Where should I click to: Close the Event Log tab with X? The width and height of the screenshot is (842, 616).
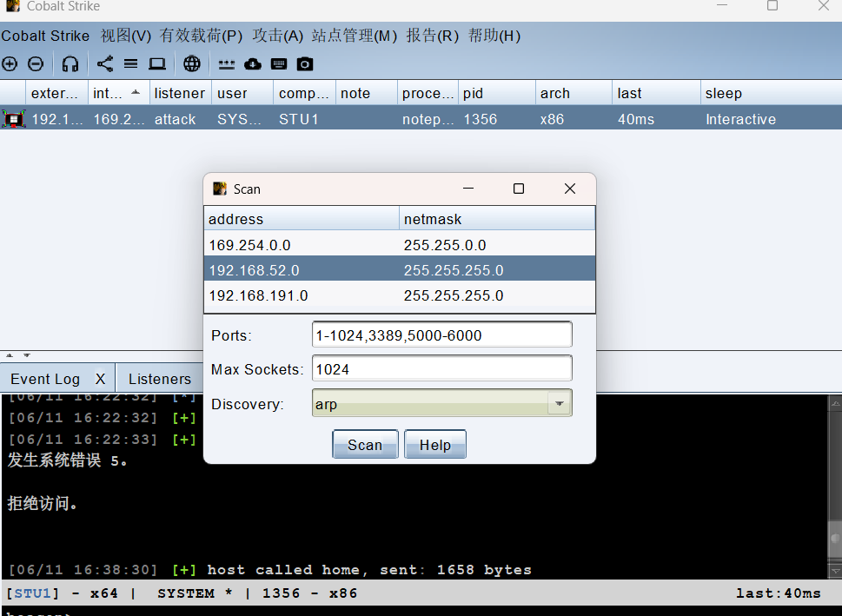click(x=101, y=379)
